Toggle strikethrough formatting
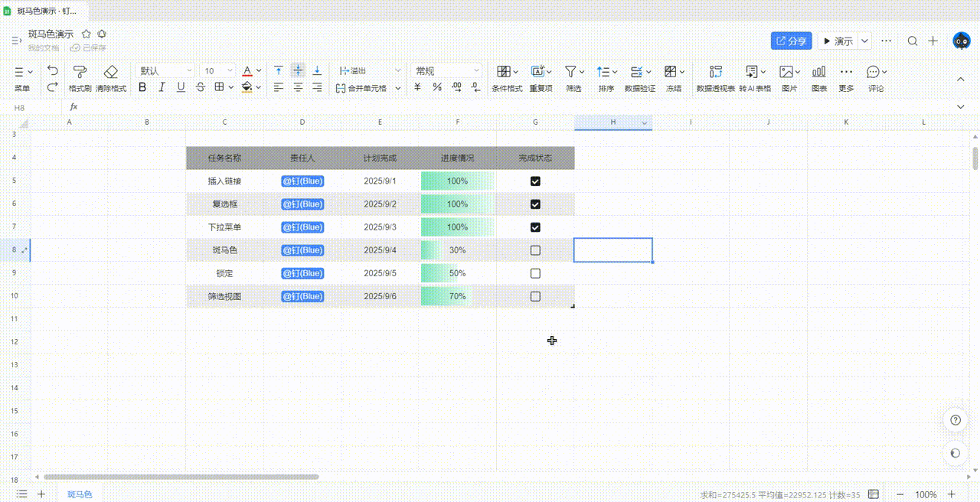Screen dimensions: 980x502 coord(200,87)
